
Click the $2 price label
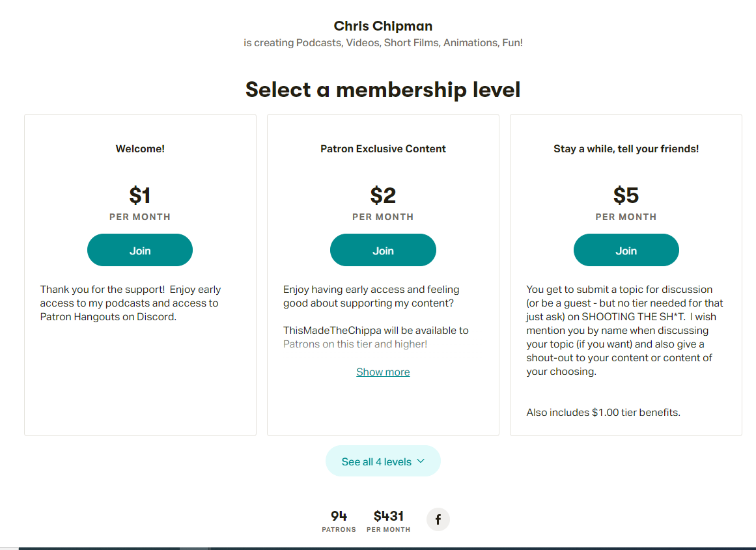383,195
